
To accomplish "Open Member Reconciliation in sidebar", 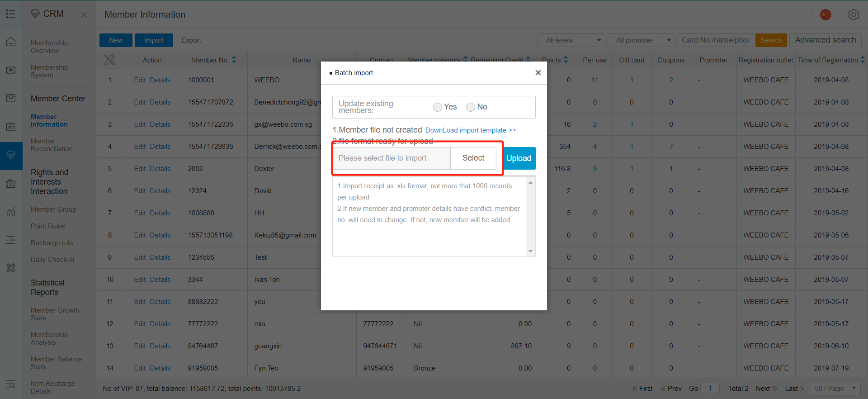I will click(x=52, y=145).
